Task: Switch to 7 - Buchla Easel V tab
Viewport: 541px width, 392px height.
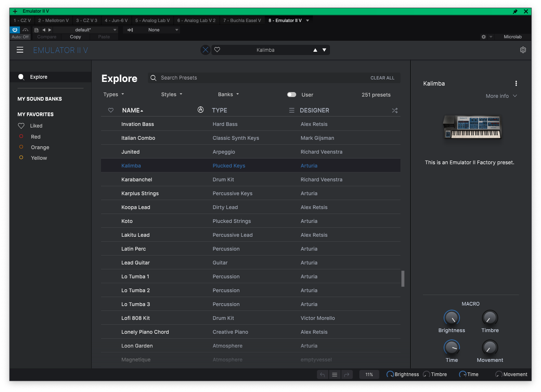Action: pyautogui.click(x=242, y=20)
